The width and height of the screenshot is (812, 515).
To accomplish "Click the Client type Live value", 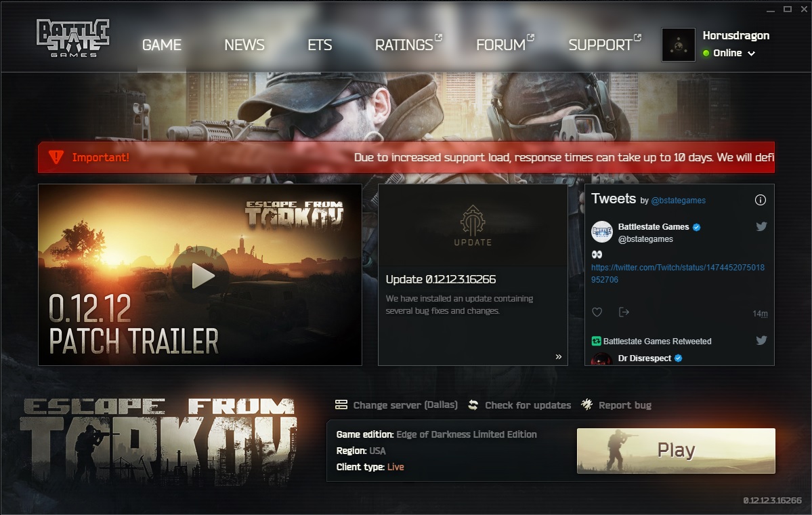I will point(395,467).
